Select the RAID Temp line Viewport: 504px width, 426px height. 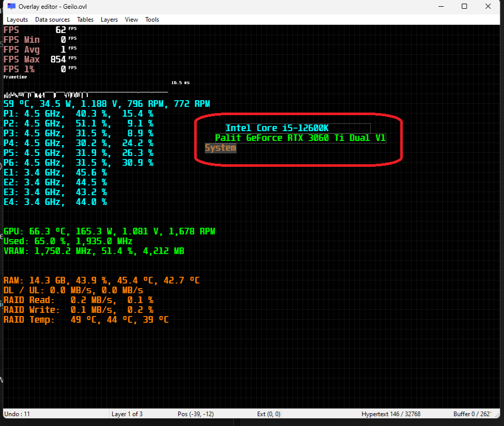coord(86,320)
